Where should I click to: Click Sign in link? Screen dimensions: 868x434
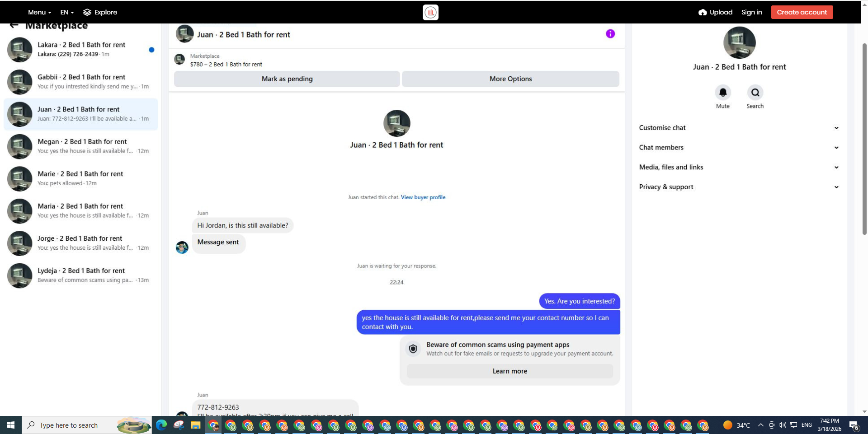click(751, 12)
